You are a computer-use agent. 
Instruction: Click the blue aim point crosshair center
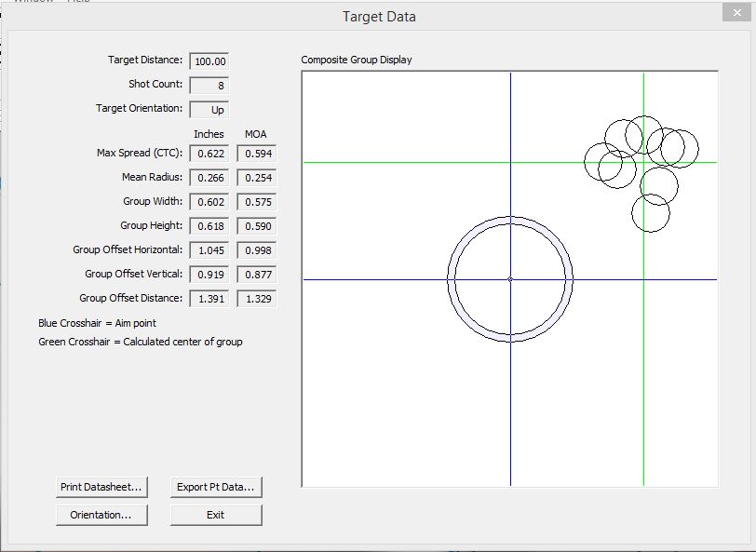tap(510, 279)
